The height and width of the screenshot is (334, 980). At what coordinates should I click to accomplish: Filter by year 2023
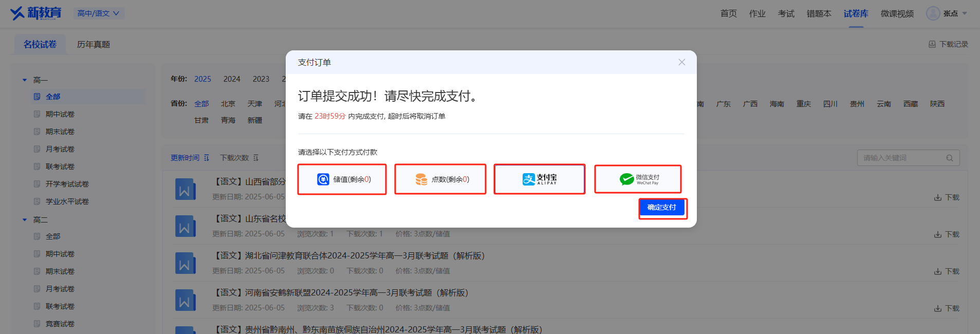coord(261,79)
